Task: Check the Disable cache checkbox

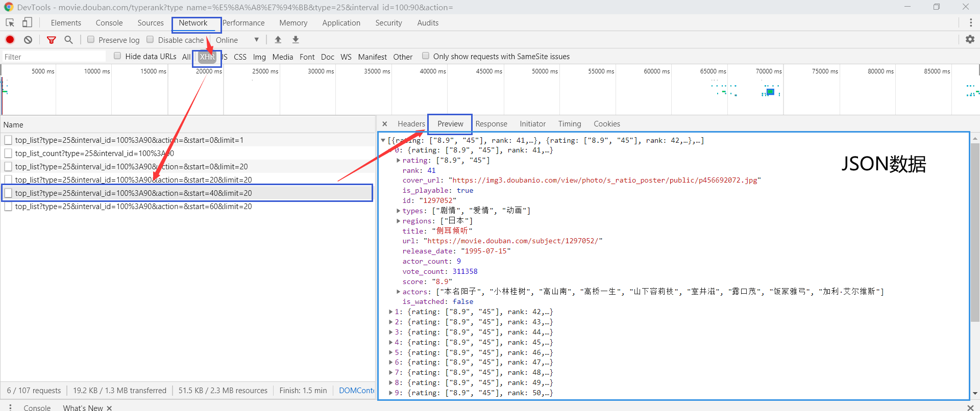Action: tap(150, 40)
